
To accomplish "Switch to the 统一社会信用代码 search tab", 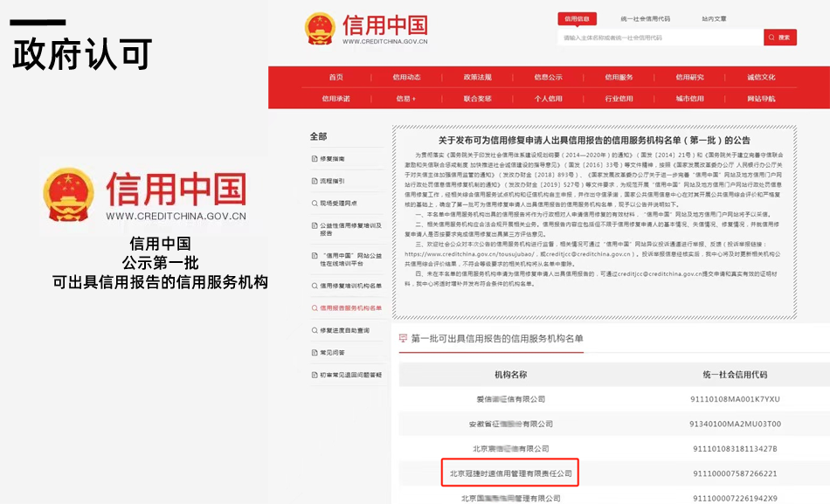I will 645,17.
